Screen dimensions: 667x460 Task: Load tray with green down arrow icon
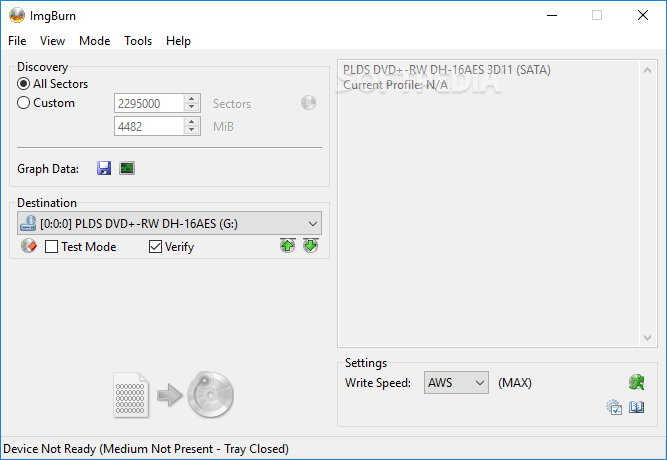click(x=311, y=246)
